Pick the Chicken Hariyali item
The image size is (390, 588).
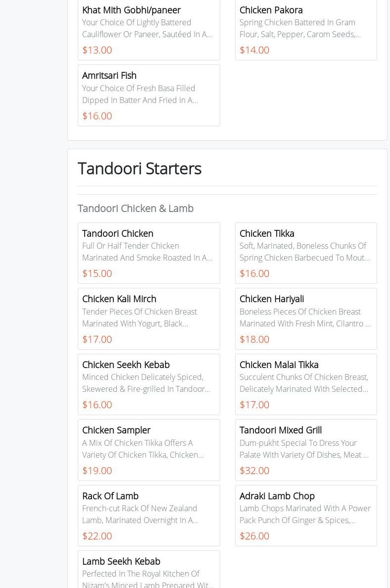(272, 299)
